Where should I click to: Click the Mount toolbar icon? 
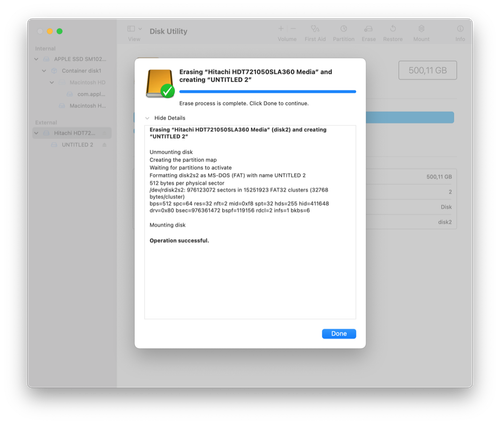point(421,29)
